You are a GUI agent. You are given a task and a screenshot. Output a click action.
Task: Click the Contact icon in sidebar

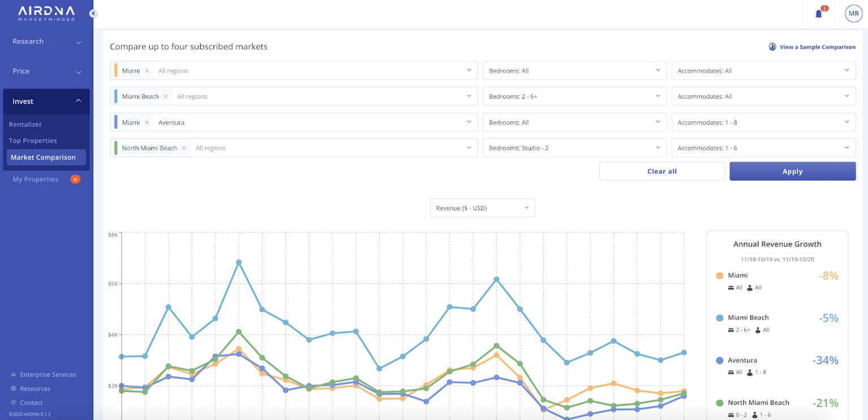pyautogui.click(x=14, y=403)
